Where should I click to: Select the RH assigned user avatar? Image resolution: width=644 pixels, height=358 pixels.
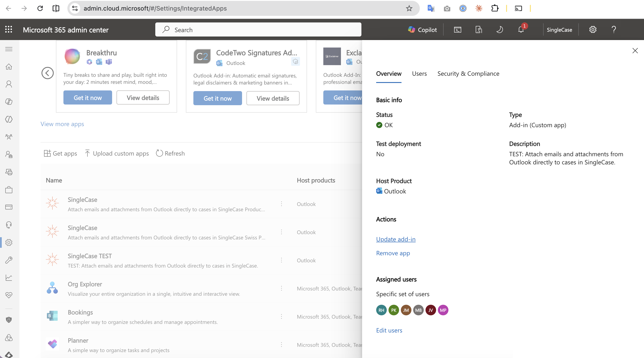point(381,310)
